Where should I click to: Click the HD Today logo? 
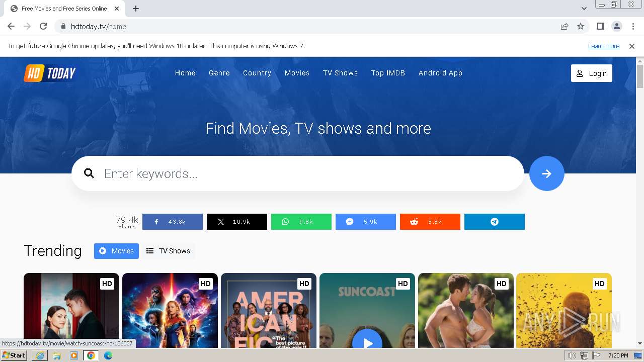click(x=50, y=73)
